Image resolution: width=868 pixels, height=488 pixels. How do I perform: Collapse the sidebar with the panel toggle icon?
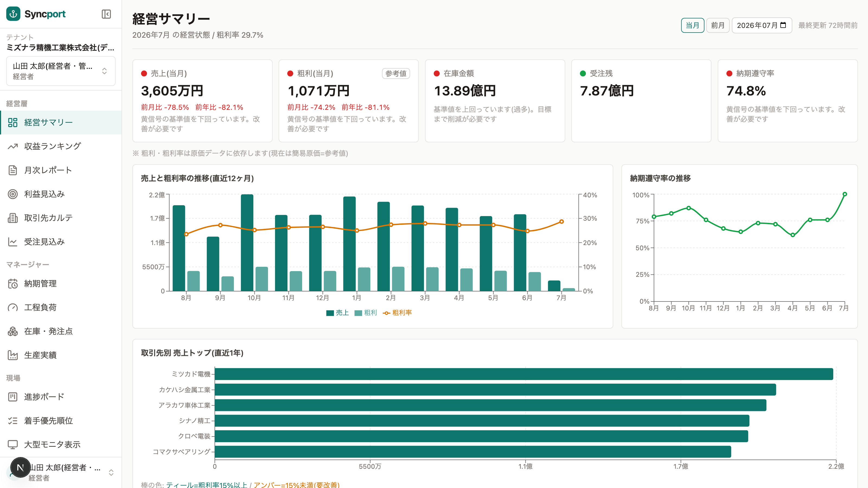click(106, 14)
